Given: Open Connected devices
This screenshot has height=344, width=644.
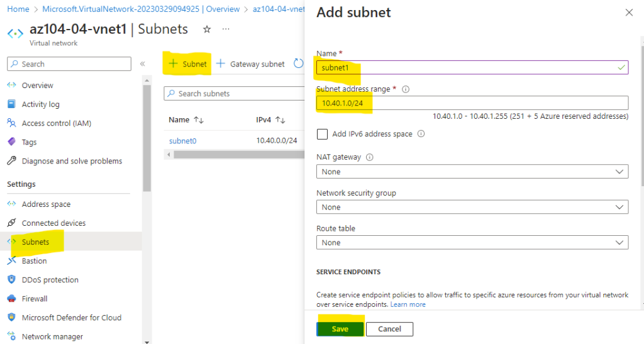Looking at the screenshot, I should (53, 223).
